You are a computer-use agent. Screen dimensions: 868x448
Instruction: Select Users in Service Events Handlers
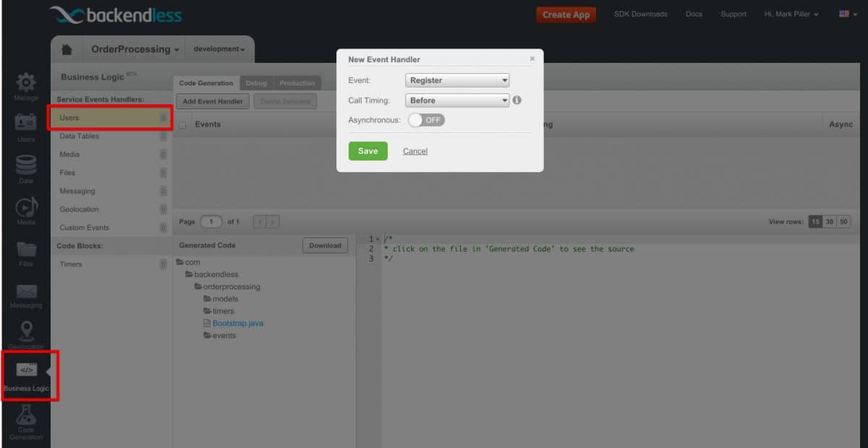tap(110, 118)
